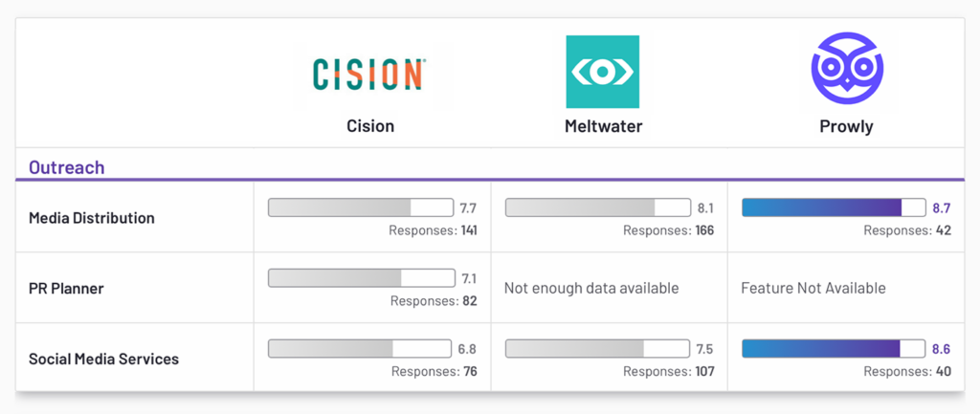Click the Cision logo image

[369, 73]
